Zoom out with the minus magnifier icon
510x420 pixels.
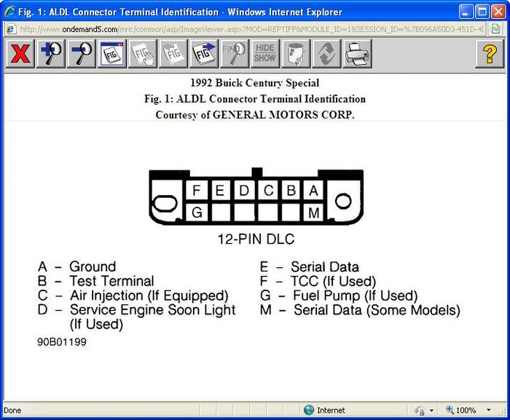[x=82, y=54]
